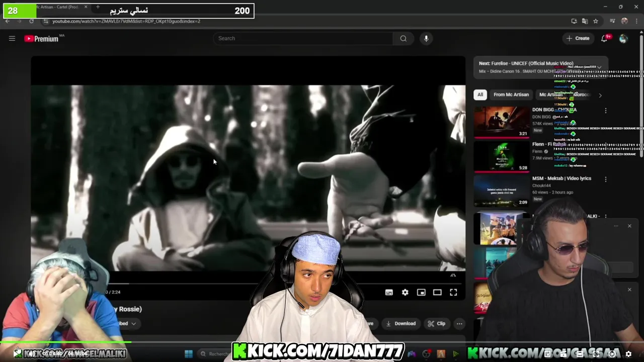Open the Create button menu
644x362 pixels.
pyautogui.click(x=578, y=38)
